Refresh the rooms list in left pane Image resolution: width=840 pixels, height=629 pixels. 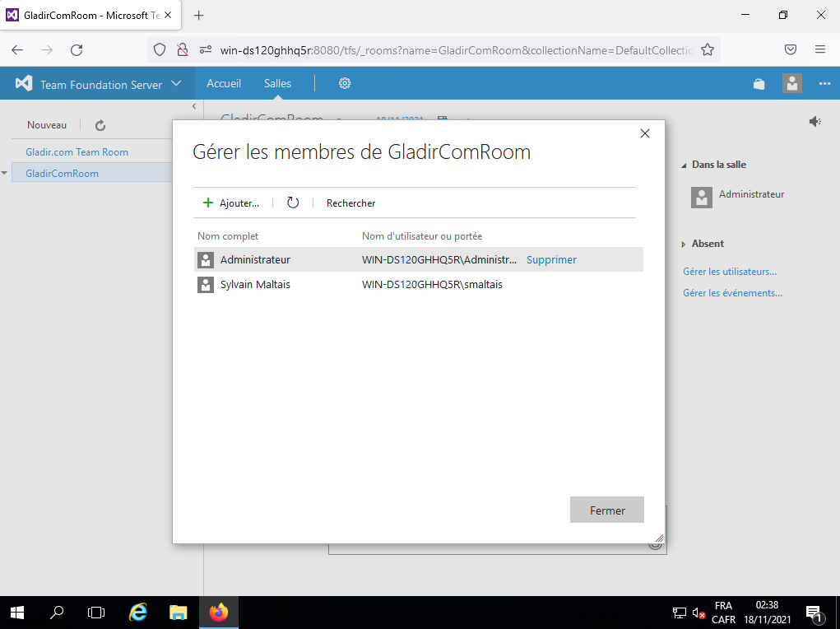coord(100,125)
